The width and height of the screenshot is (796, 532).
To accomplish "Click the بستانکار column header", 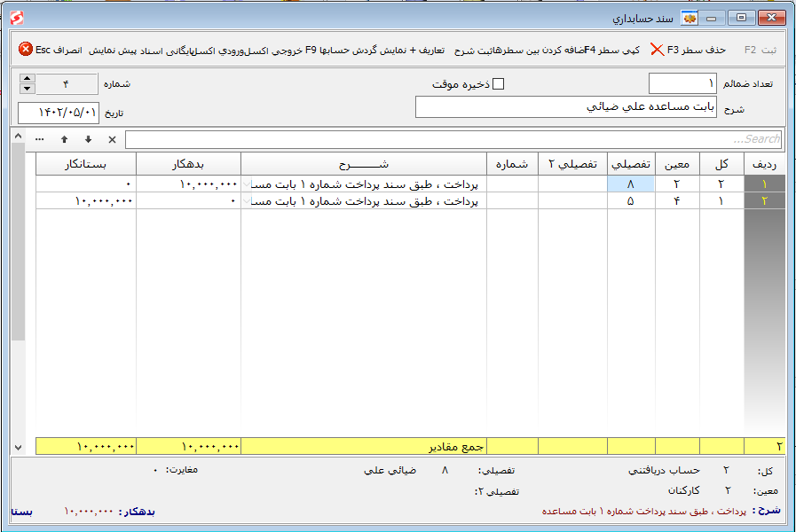I will (86, 164).
